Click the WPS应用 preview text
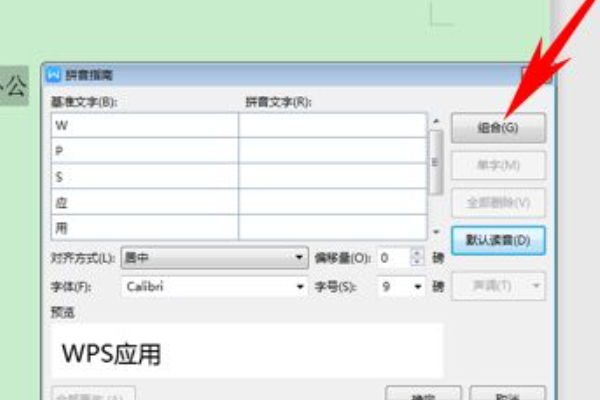This screenshot has height=400, width=600. coord(111,353)
